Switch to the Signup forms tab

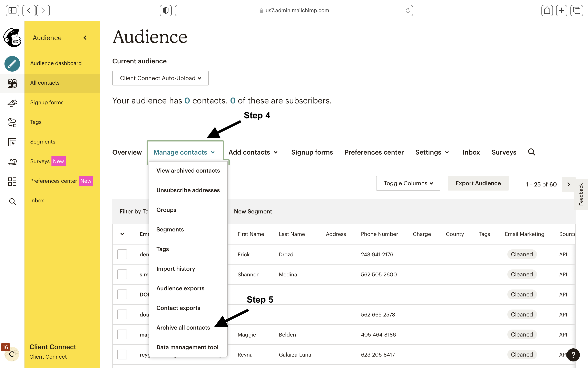[x=312, y=152]
